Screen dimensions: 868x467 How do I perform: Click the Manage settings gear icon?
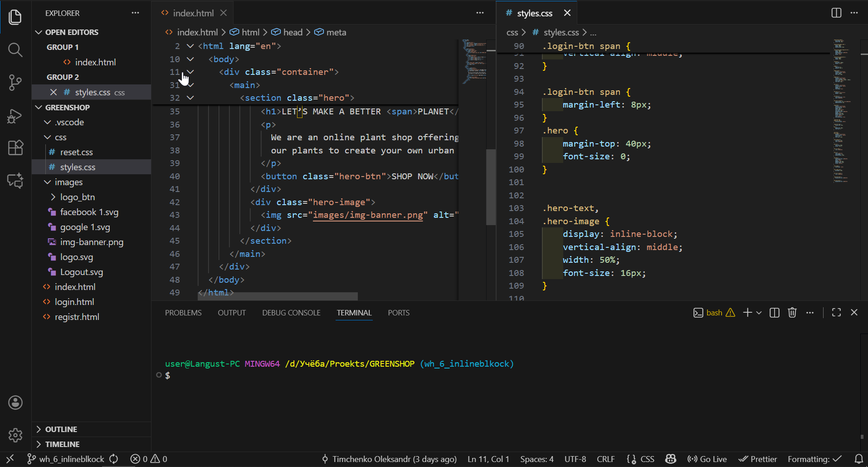pyautogui.click(x=15, y=435)
